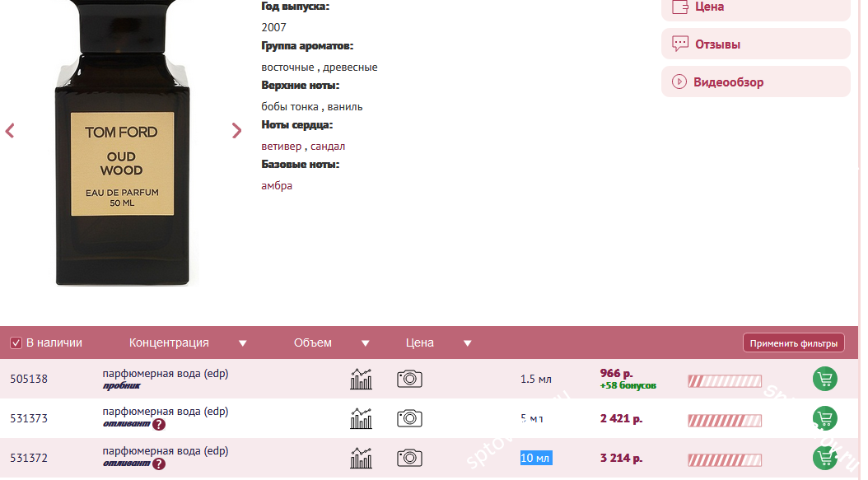Screen dimensions: 868x480
Task: Click the price 966 р.
Action: coord(617,374)
